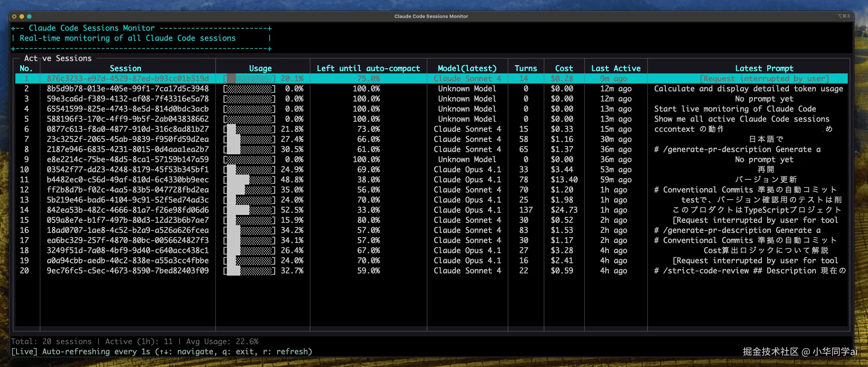
Task: Click the Model(latest) column header
Action: tap(467, 69)
